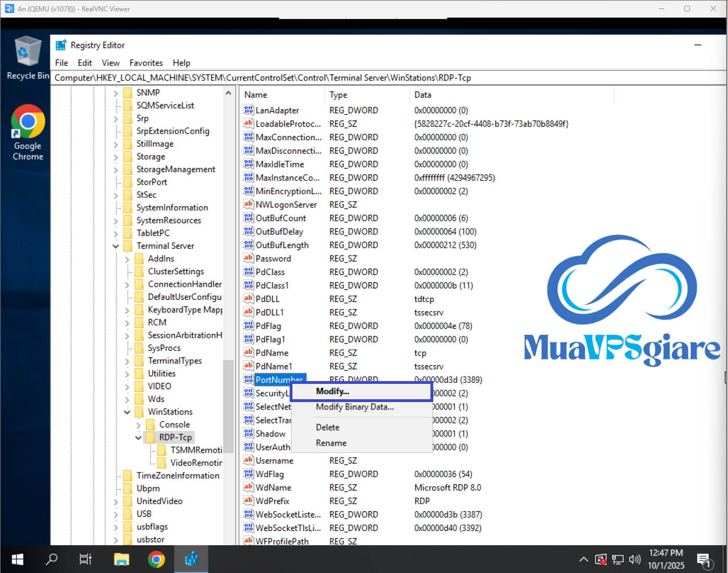Open the Task View taskbar icon
The image size is (728, 573).
click(86, 559)
